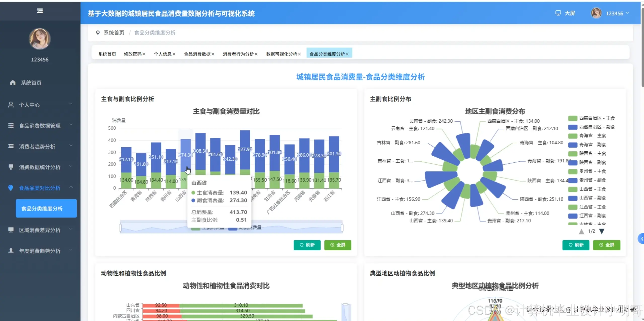This screenshot has width=644, height=321.
Task: Open fullscreen with the 全屏 button
Action: [x=338, y=245]
